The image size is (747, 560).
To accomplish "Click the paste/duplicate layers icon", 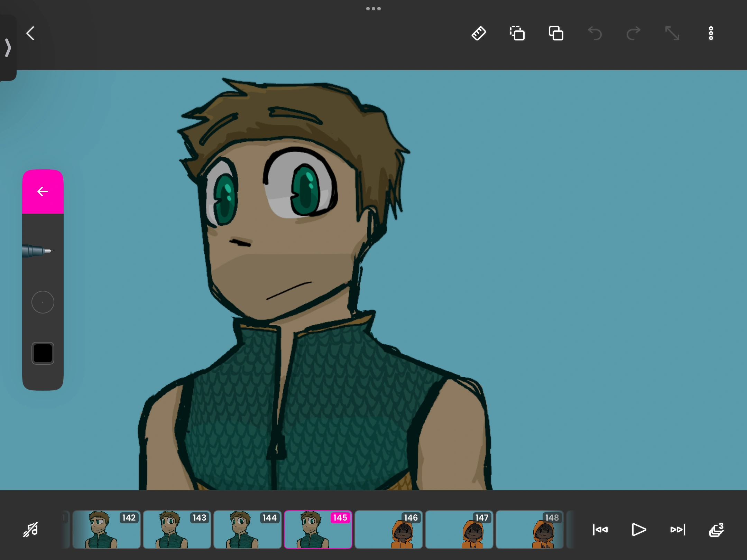I will (556, 34).
